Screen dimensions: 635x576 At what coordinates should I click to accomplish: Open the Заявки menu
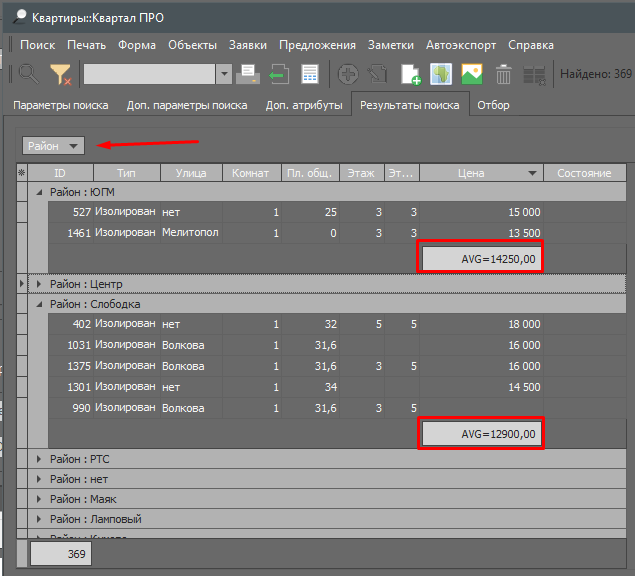point(248,45)
